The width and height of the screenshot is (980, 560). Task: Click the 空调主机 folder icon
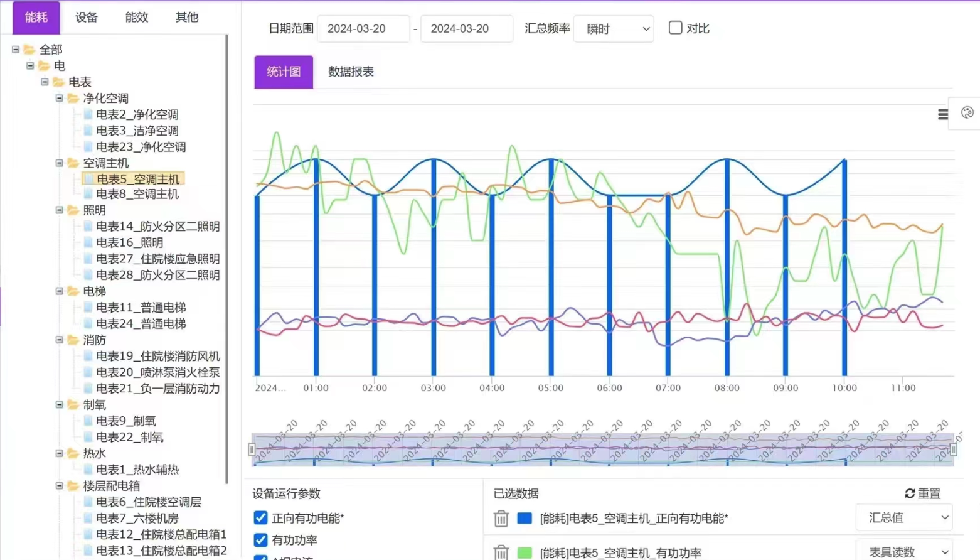pyautogui.click(x=73, y=163)
